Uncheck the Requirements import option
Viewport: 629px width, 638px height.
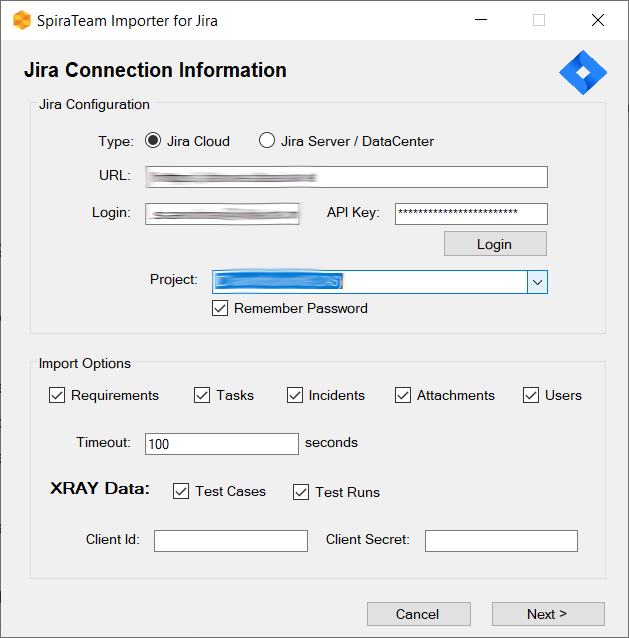(x=57, y=395)
